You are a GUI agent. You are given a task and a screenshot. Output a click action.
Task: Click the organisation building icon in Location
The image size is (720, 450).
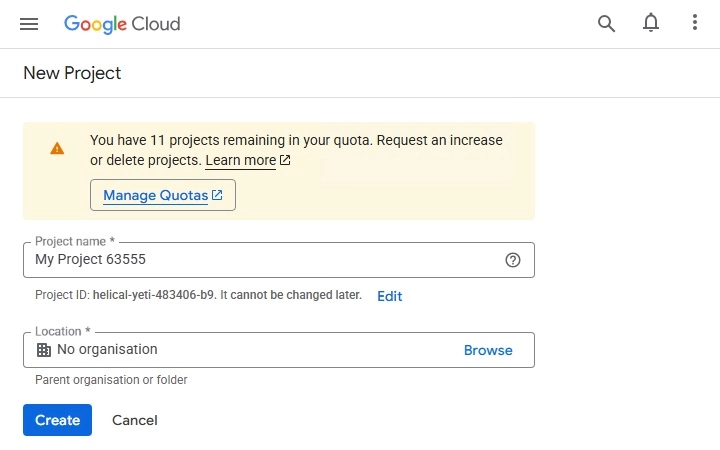[43, 350]
